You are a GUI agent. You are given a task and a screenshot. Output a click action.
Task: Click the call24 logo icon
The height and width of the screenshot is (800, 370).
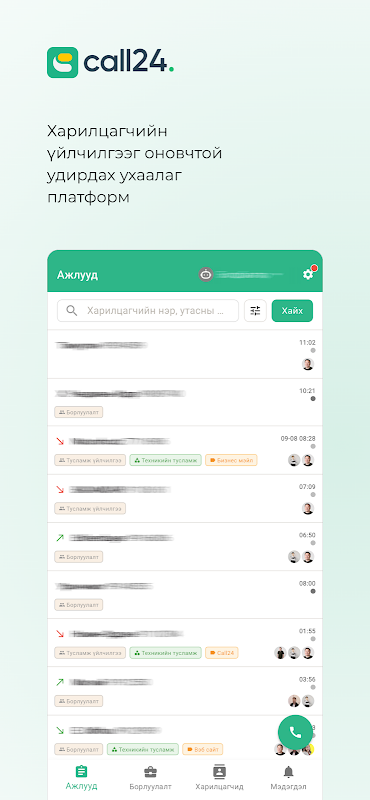tap(62, 62)
